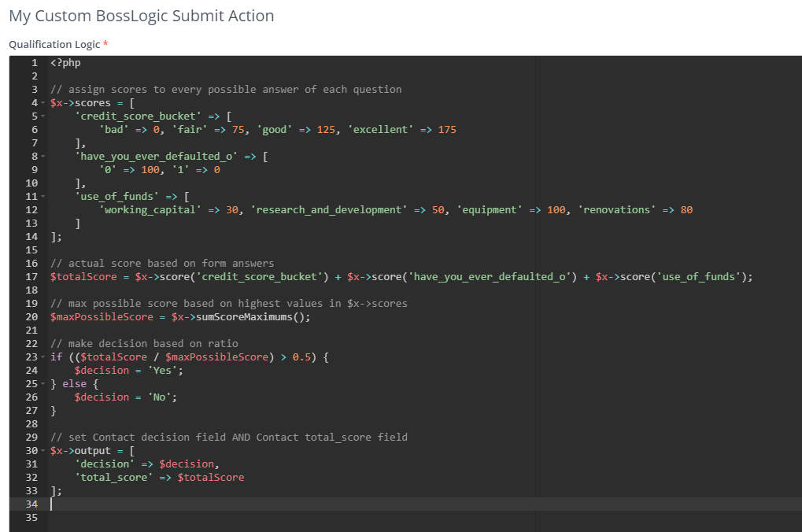Fold the have_you_ever_defaulted_o array on line 8
This screenshot has width=802, height=532.
[43, 157]
